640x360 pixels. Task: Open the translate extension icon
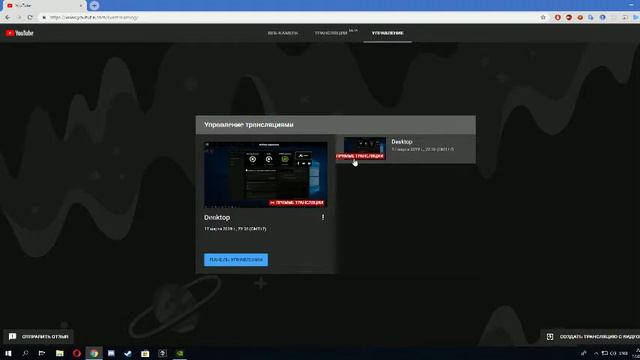[x=591, y=18]
